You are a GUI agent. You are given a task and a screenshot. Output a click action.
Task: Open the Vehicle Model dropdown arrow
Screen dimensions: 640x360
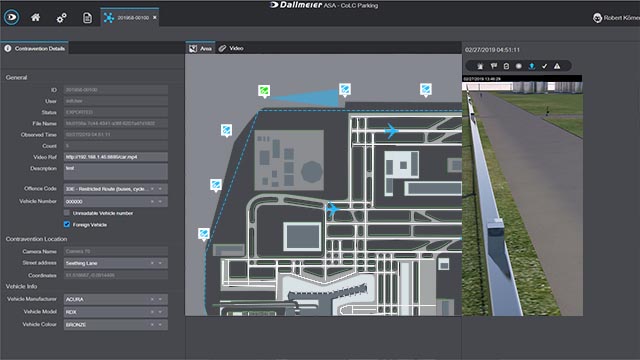tap(160, 312)
